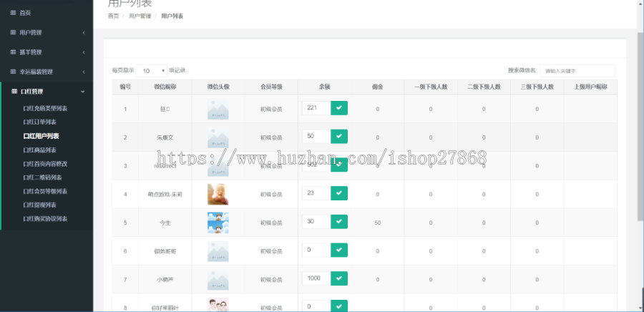Click the grid icon beside 首页
The height and width of the screenshot is (312, 644).
coord(13,13)
